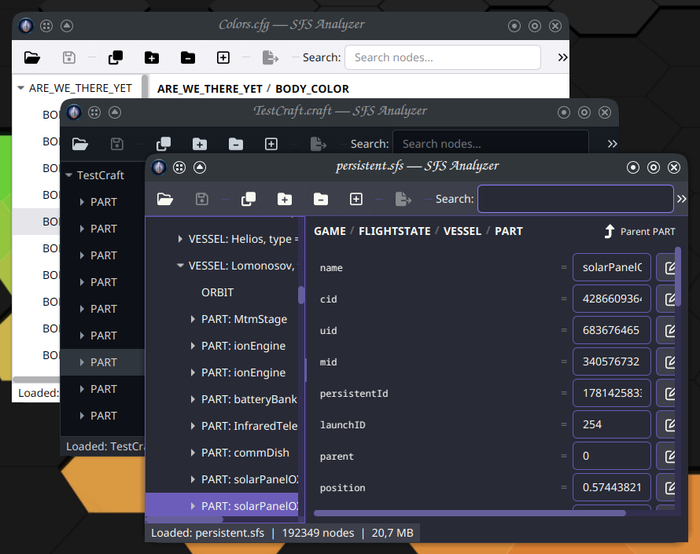Click the Save icon in persistent.sfs window
This screenshot has width=700, height=554.
(202, 199)
